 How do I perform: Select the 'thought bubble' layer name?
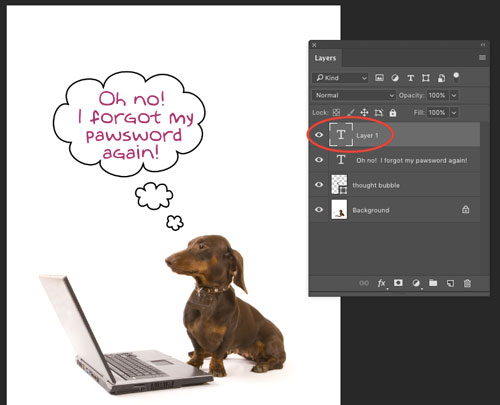click(376, 185)
